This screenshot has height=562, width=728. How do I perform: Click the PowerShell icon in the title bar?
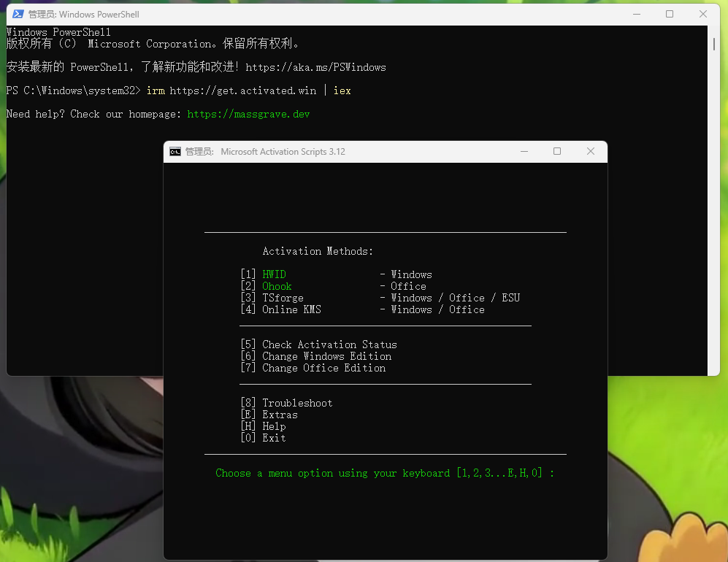(18, 14)
